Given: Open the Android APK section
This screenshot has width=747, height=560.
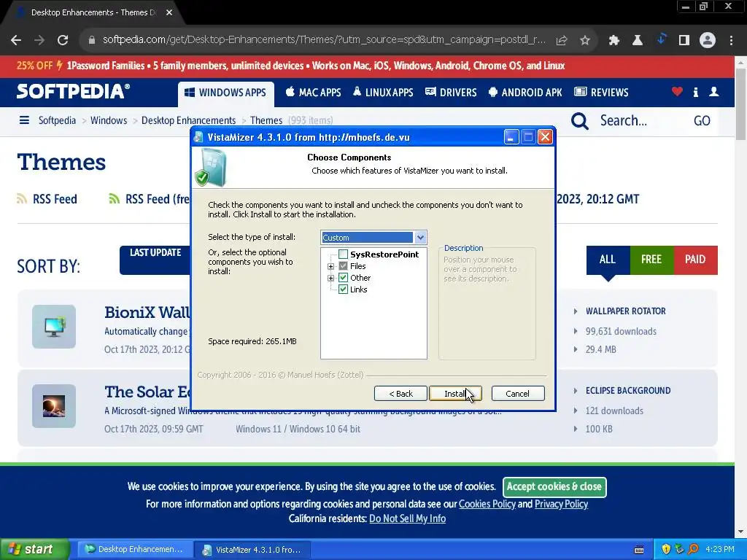Looking at the screenshot, I should [525, 93].
